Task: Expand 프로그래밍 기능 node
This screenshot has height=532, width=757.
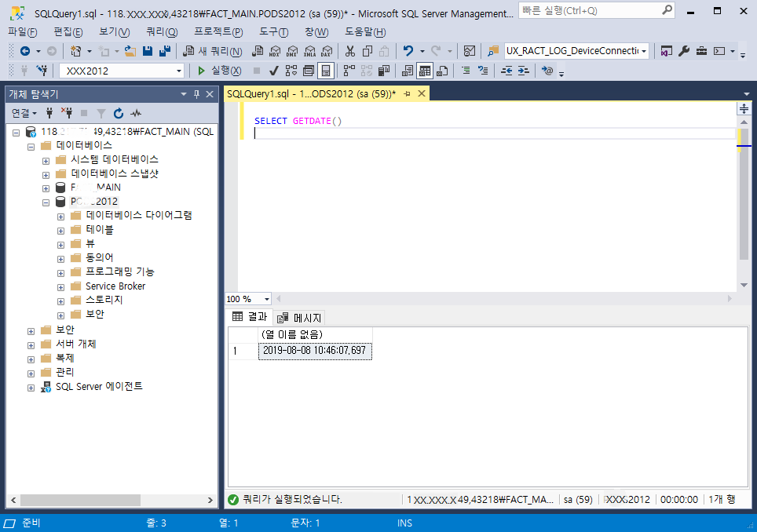Action: [60, 274]
